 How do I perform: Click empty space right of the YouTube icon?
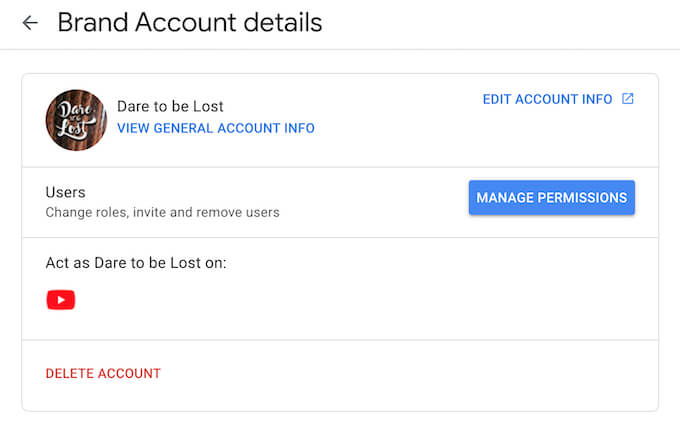[x=350, y=300]
